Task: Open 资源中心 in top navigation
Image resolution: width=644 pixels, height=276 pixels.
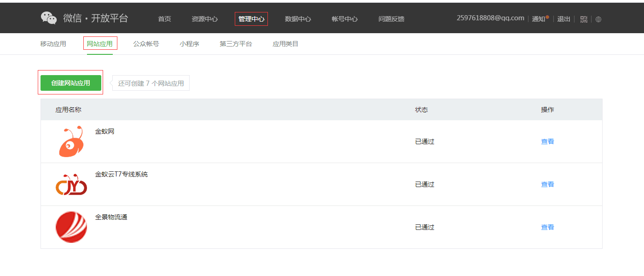Action: pyautogui.click(x=205, y=19)
